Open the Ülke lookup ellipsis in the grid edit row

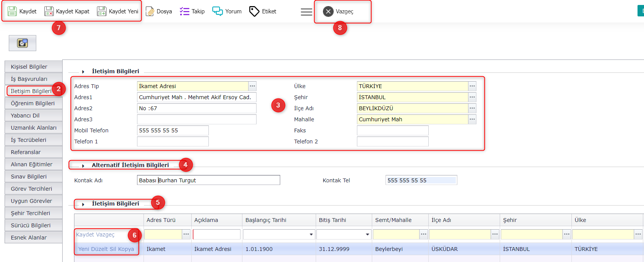(x=638, y=234)
